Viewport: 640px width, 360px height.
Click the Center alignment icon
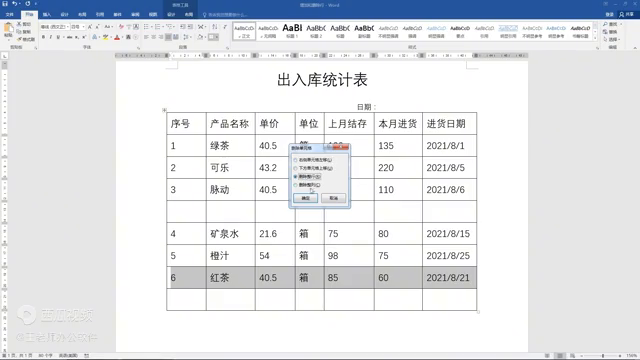(x=153, y=37)
